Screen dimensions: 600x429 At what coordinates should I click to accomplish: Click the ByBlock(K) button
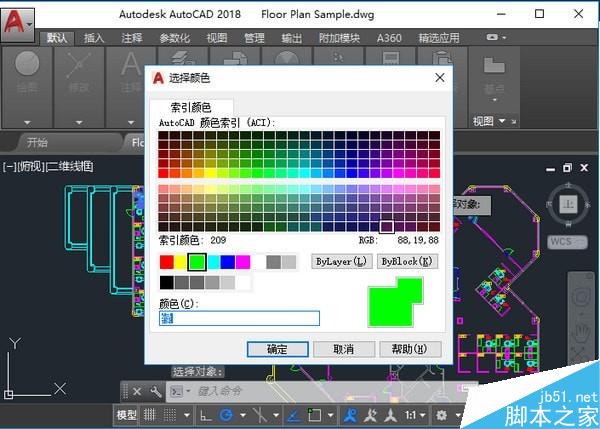(407, 262)
